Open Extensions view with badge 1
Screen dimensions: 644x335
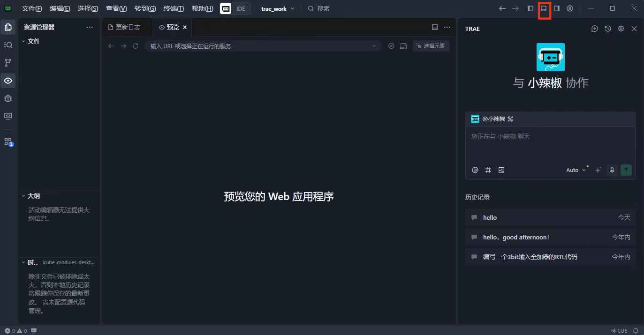(x=8, y=141)
